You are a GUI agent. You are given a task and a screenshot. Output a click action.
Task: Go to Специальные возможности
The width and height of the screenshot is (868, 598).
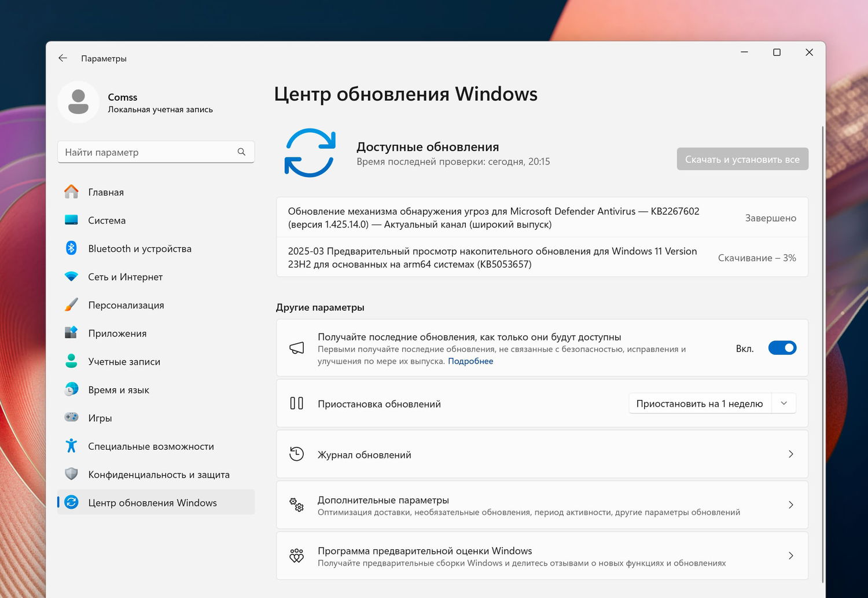[x=156, y=446]
